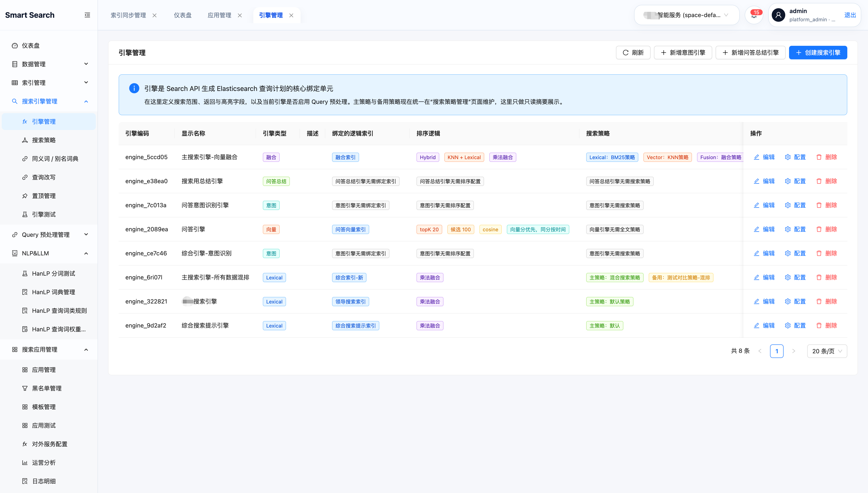
Task: Open 运营分析 in sidebar
Action: (x=49, y=463)
